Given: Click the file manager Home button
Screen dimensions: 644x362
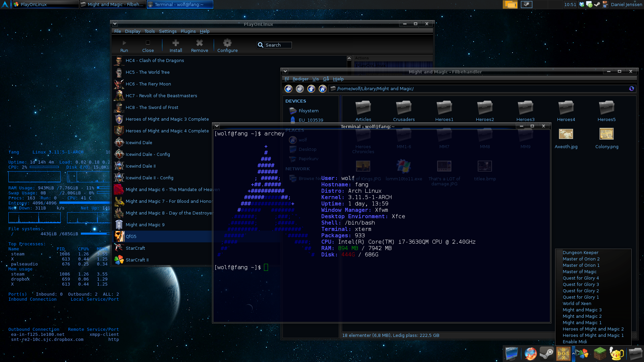Looking at the screenshot, I should 322,89.
